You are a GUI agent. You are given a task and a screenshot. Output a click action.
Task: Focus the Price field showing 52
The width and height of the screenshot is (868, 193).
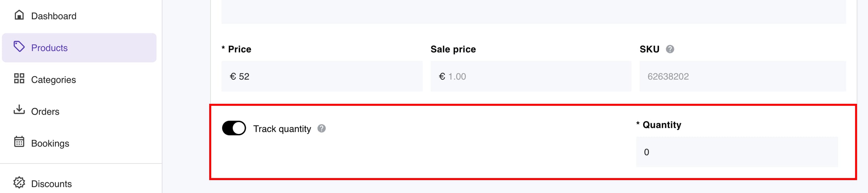click(322, 76)
